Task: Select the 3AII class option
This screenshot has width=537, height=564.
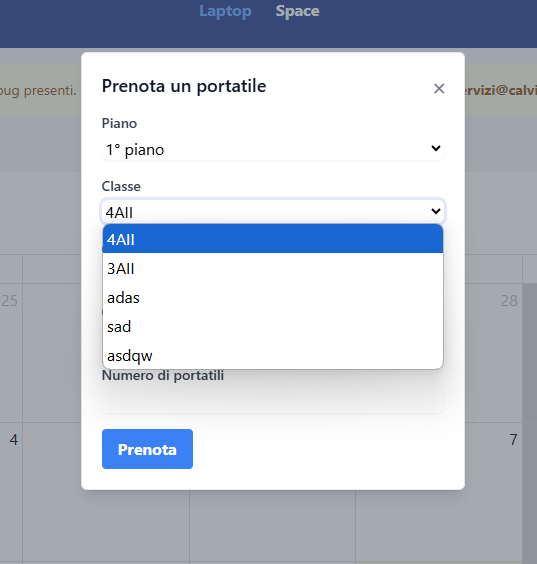Action: [x=273, y=268]
